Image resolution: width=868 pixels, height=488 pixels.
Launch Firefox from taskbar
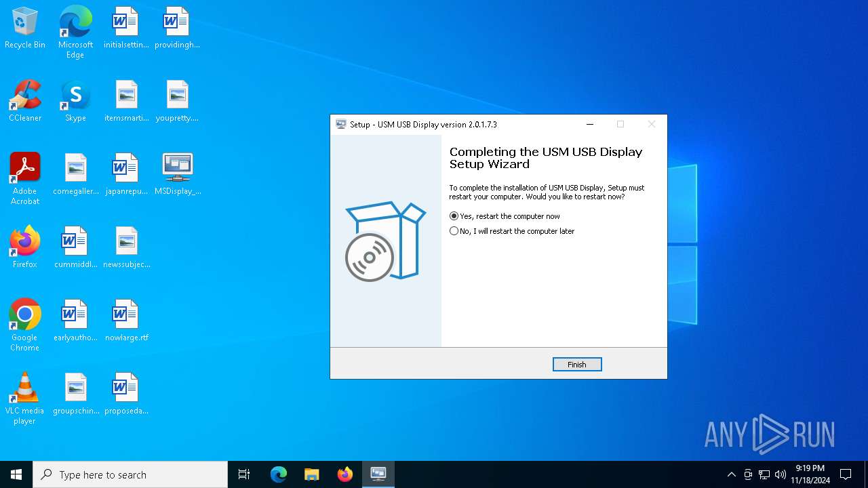click(x=345, y=474)
